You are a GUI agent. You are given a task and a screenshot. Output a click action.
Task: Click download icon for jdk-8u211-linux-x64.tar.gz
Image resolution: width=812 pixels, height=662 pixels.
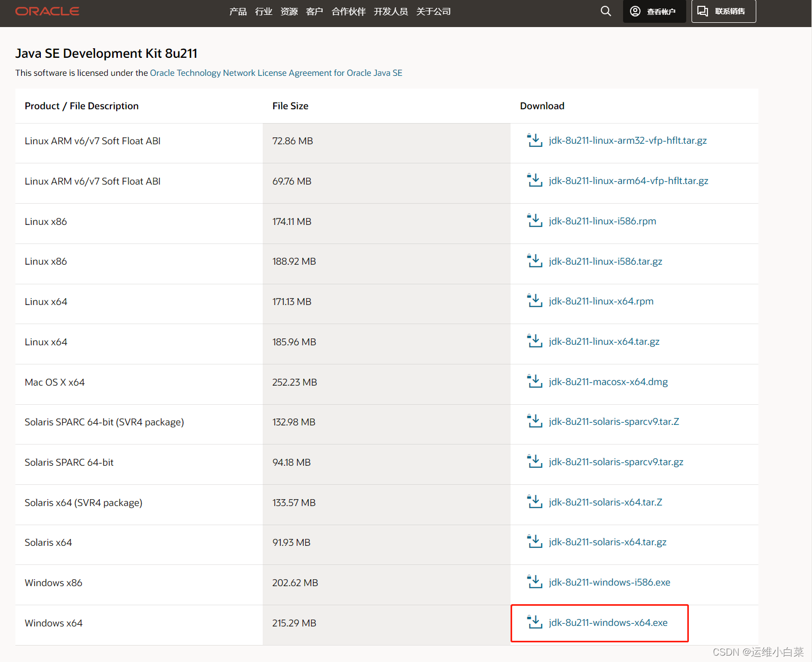534,342
